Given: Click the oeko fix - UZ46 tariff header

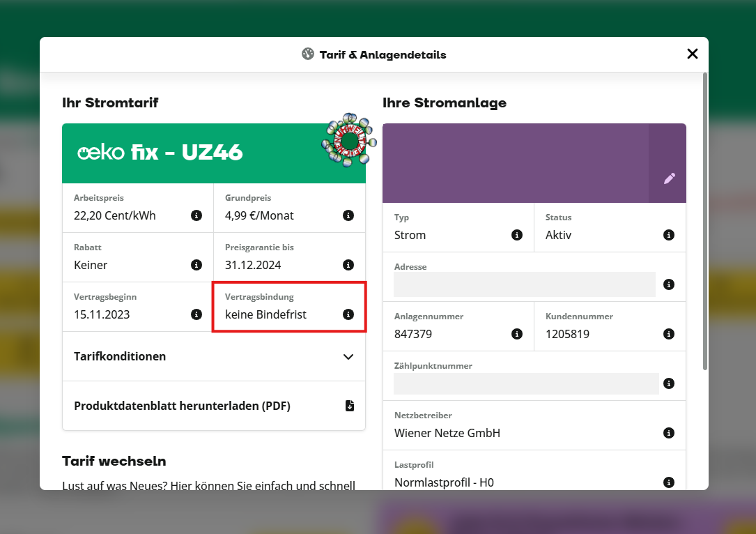Looking at the screenshot, I should coord(214,153).
